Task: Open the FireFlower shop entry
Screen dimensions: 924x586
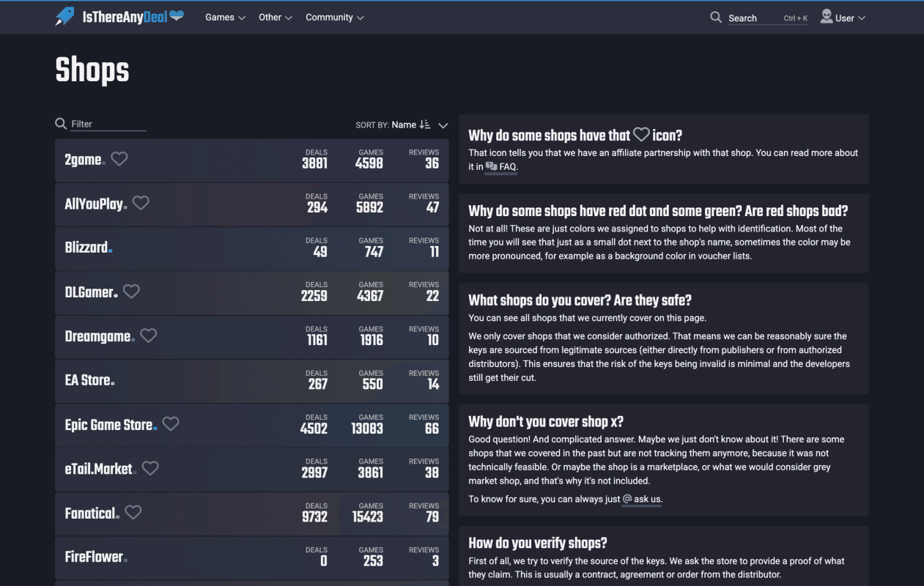Action: point(252,558)
